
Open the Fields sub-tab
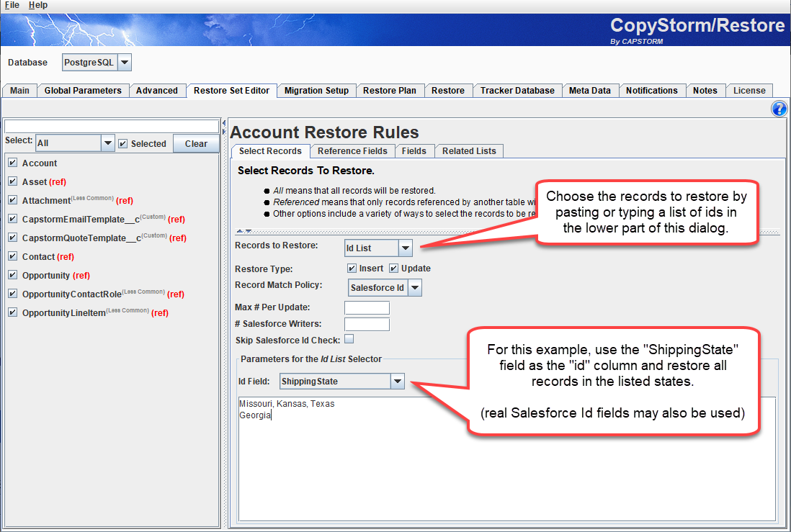tap(414, 151)
